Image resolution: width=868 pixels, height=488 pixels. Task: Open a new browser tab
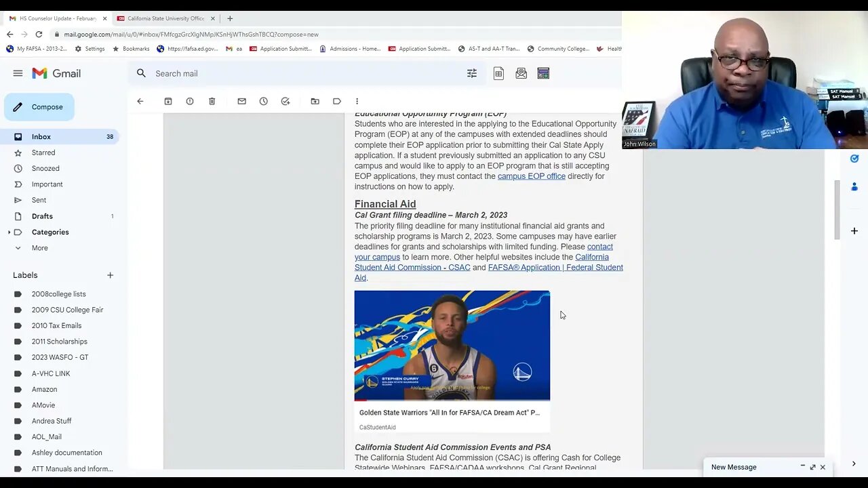coord(230,18)
